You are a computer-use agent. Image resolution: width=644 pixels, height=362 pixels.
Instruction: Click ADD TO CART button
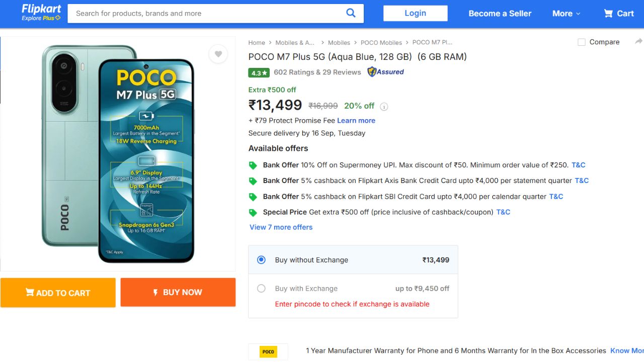coord(58,293)
